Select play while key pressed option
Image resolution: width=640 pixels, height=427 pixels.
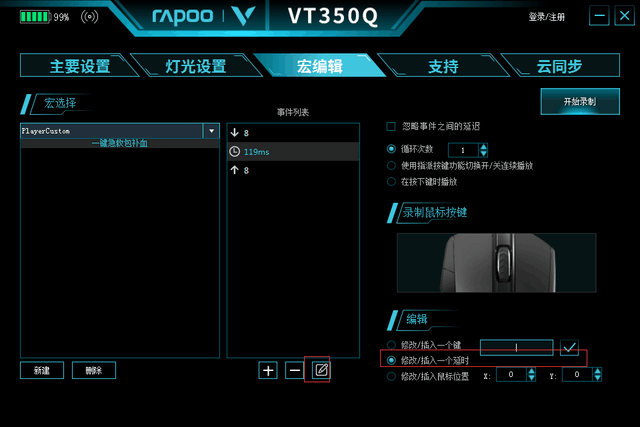click(x=391, y=182)
